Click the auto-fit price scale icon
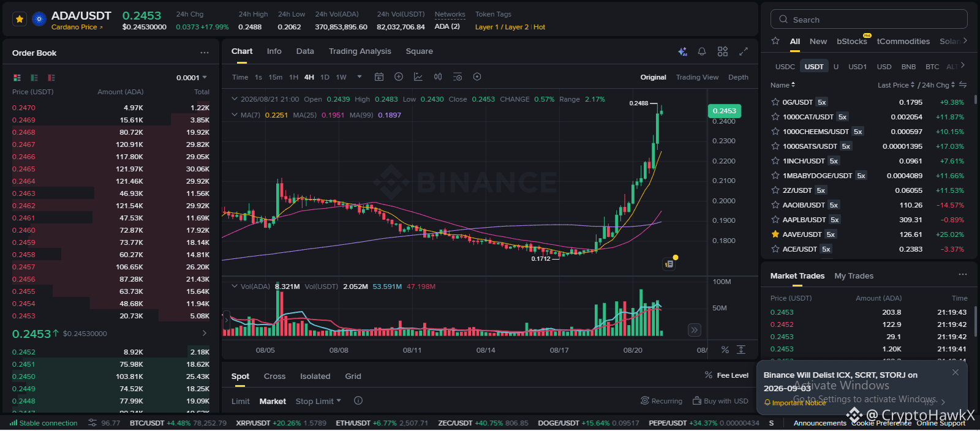This screenshot has height=431, width=980. pyautogui.click(x=741, y=350)
